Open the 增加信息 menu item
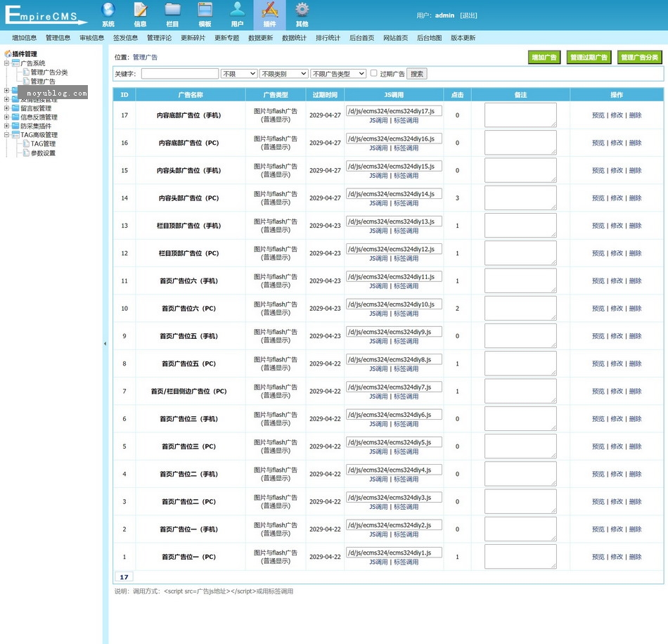 coord(25,38)
